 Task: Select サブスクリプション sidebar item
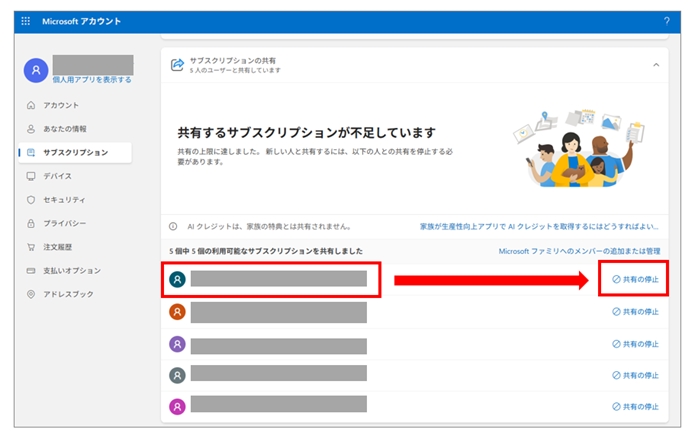coord(76,152)
